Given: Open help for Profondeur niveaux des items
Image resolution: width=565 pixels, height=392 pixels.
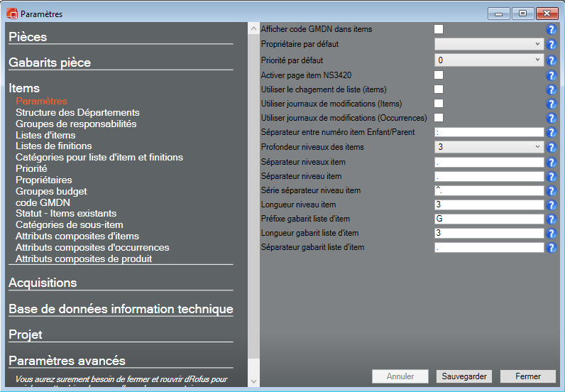Looking at the screenshot, I should point(551,147).
